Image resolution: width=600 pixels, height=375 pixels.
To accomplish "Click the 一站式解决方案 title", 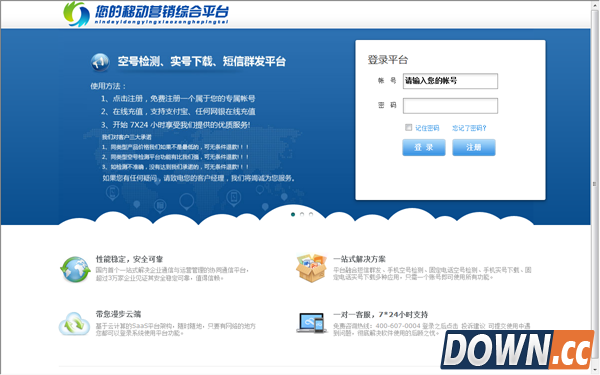I will pos(359,259).
